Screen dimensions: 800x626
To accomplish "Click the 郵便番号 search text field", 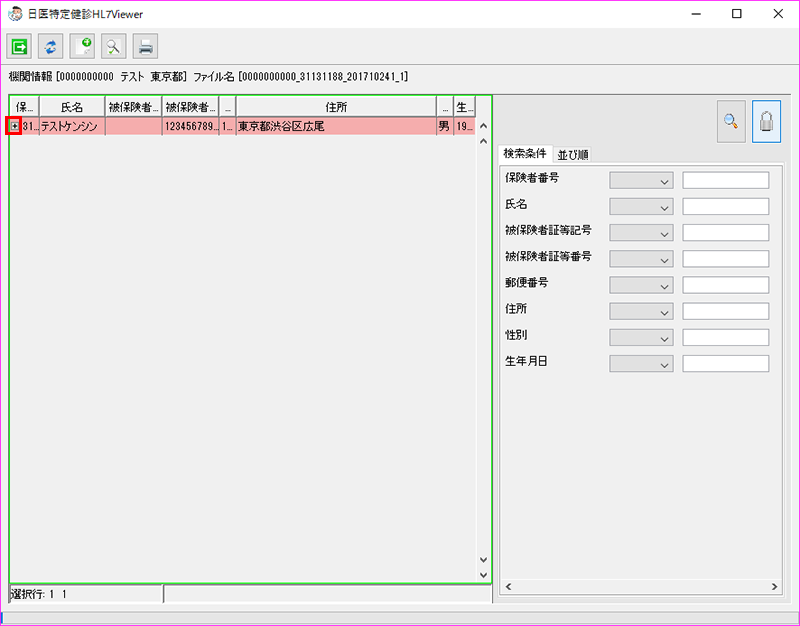I will [x=725, y=285].
